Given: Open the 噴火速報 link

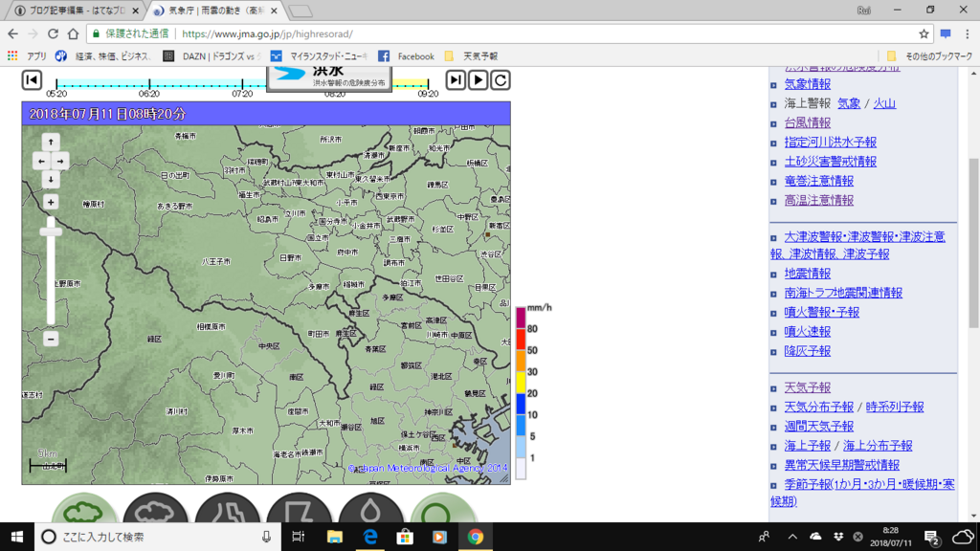Looking at the screenshot, I should (x=808, y=331).
